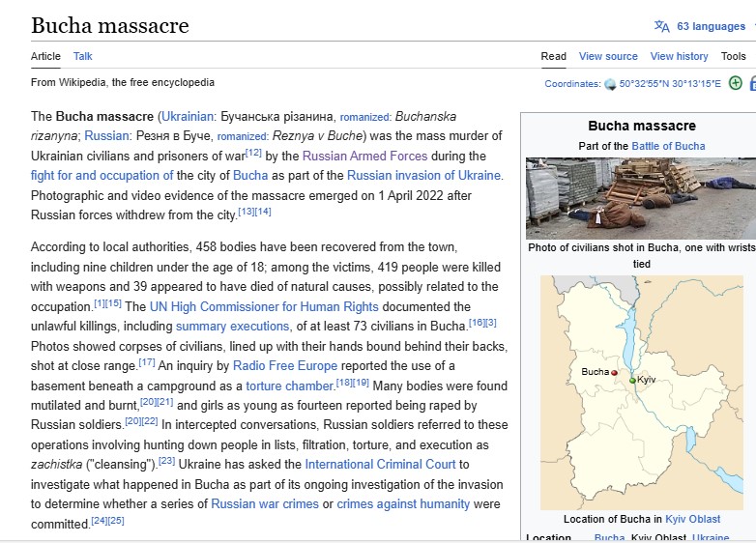Click the romanized link after Резня в Буче

242,136
